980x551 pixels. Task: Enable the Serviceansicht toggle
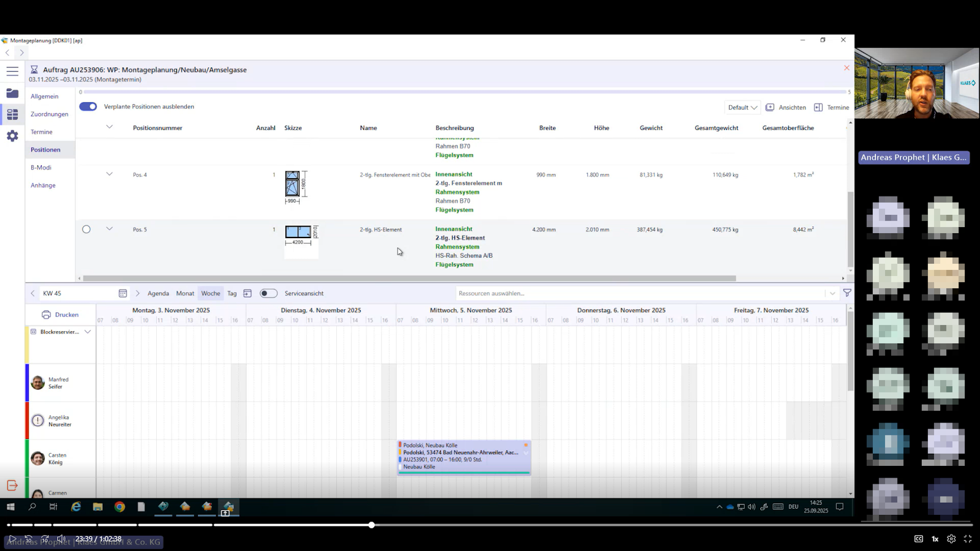pos(268,293)
